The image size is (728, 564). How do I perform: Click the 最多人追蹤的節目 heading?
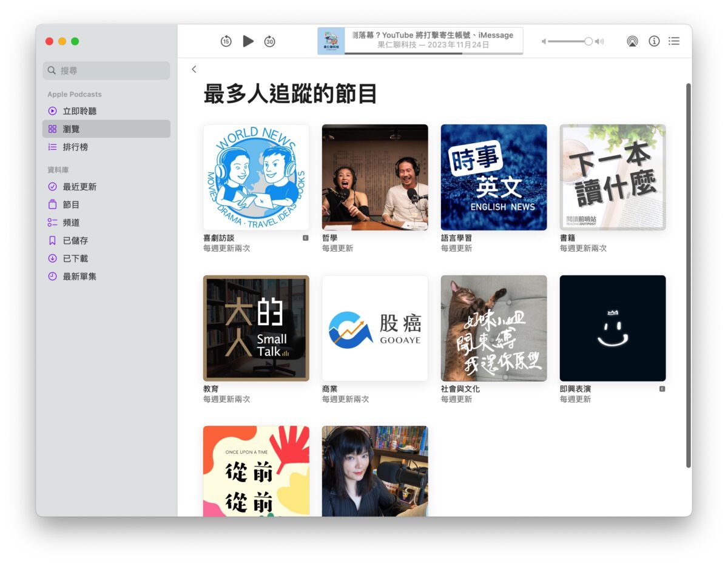pyautogui.click(x=290, y=95)
